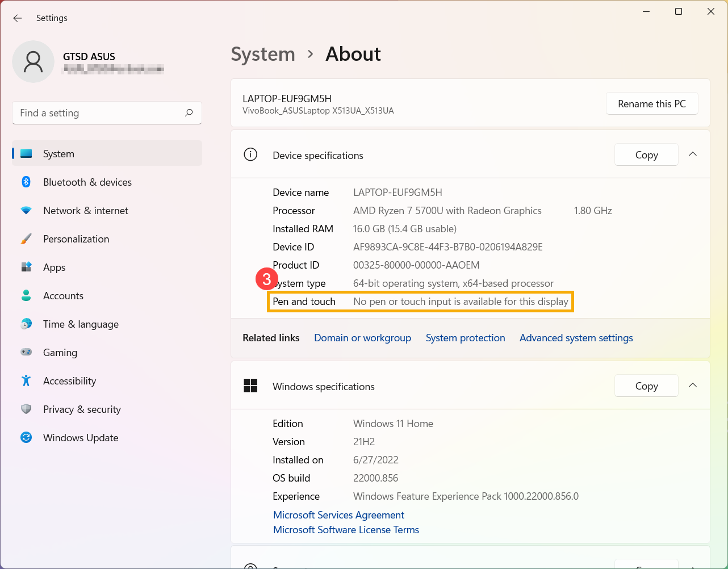Image resolution: width=728 pixels, height=569 pixels.
Task: Click the LAPTOP-EUF9GM5H device name value
Action: click(x=398, y=193)
